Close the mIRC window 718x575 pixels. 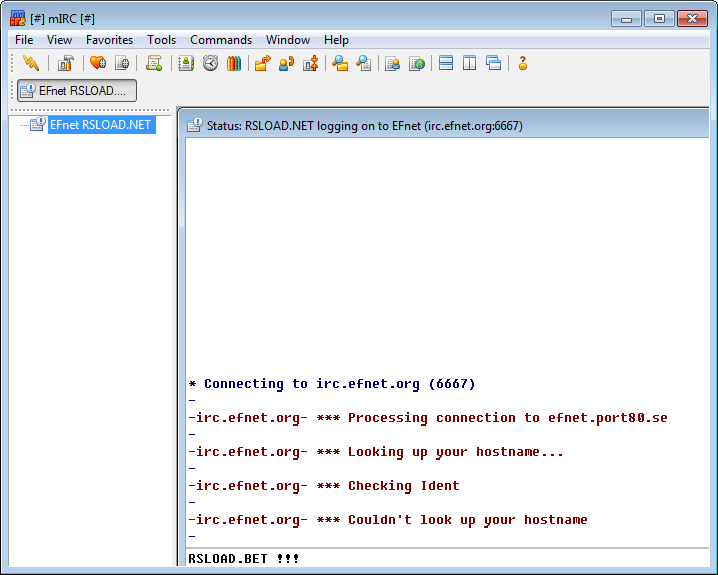point(692,19)
